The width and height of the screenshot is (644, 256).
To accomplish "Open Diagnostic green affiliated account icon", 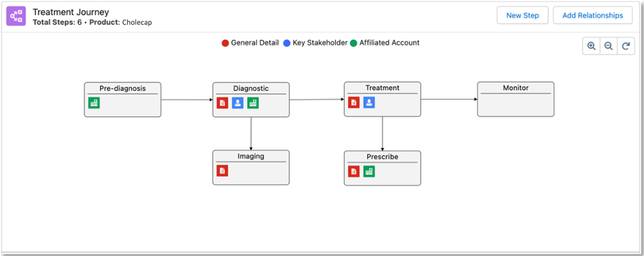I will (x=253, y=103).
